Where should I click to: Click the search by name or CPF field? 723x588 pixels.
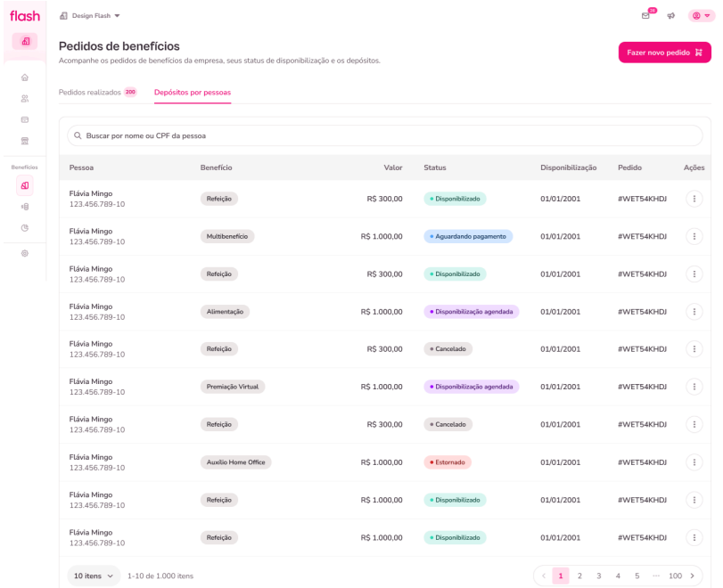click(x=384, y=135)
